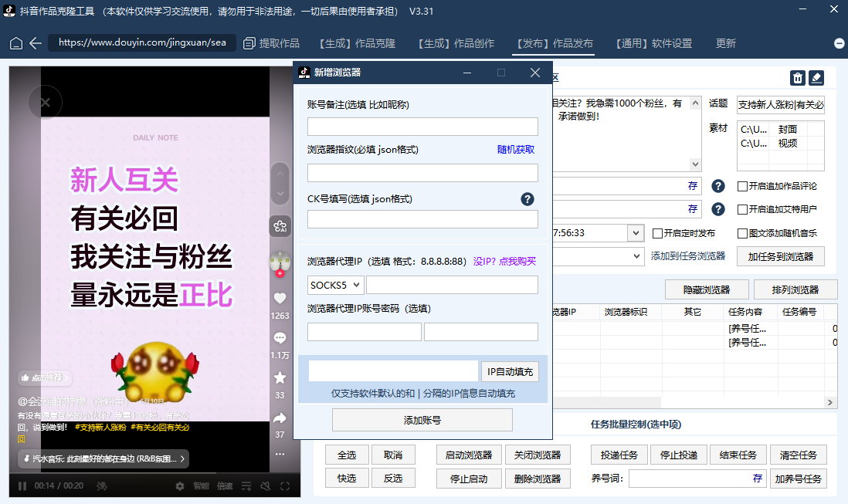Open comments bubble icon on video

(x=280, y=337)
